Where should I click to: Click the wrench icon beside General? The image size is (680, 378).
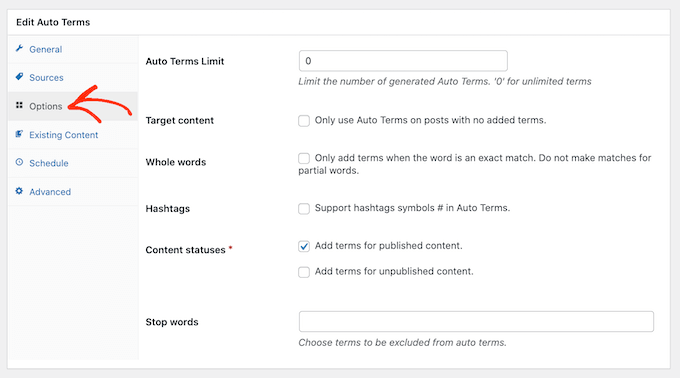[19, 49]
